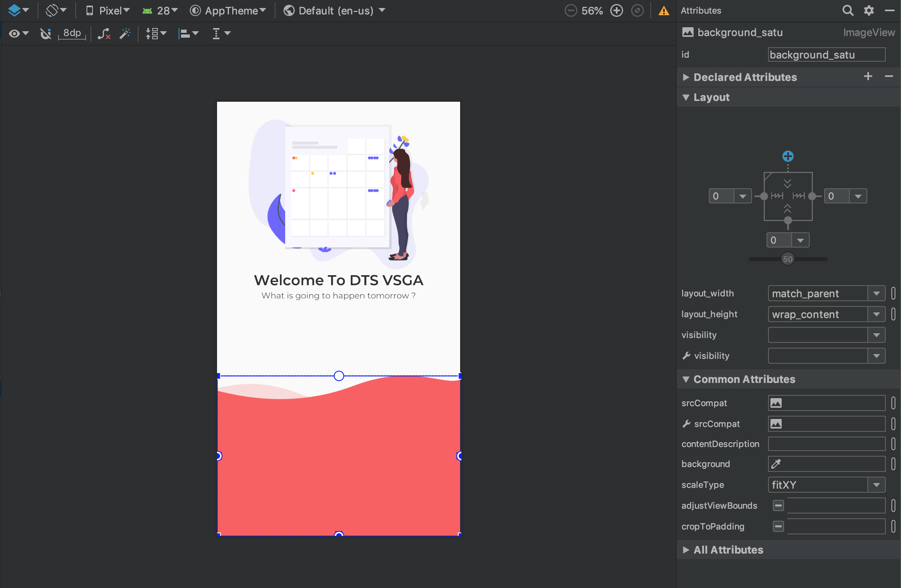This screenshot has width=901, height=588.
Task: Delete the left constraint anchor
Action: point(764,196)
